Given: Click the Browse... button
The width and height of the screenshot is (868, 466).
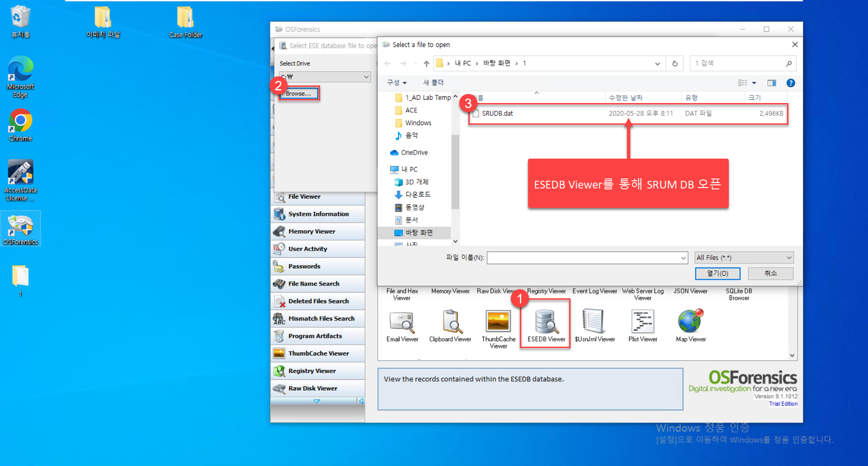Looking at the screenshot, I should click(x=298, y=94).
